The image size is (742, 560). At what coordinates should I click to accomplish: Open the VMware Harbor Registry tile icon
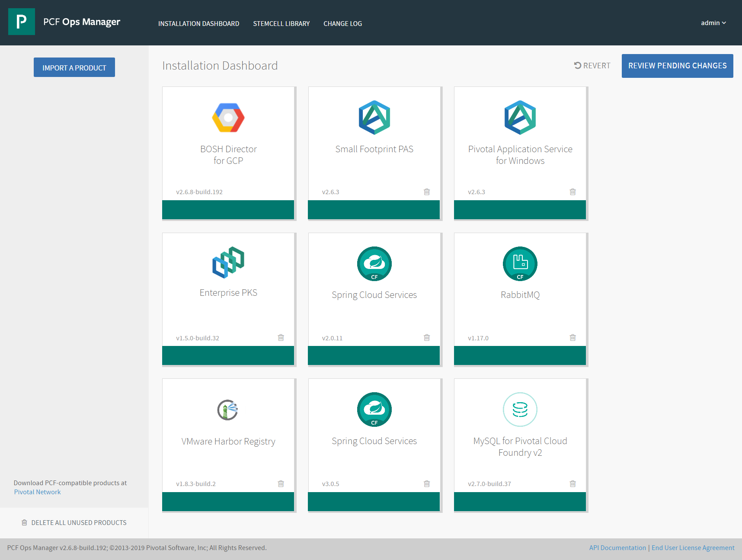click(x=228, y=410)
